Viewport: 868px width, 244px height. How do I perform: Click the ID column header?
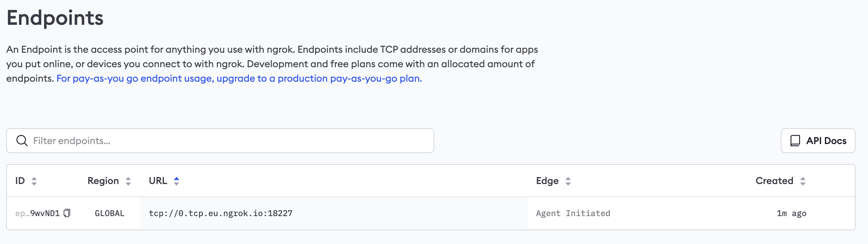[x=20, y=181]
